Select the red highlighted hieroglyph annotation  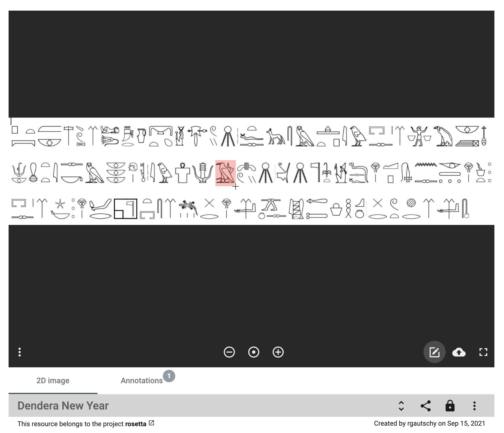pyautogui.click(x=225, y=173)
